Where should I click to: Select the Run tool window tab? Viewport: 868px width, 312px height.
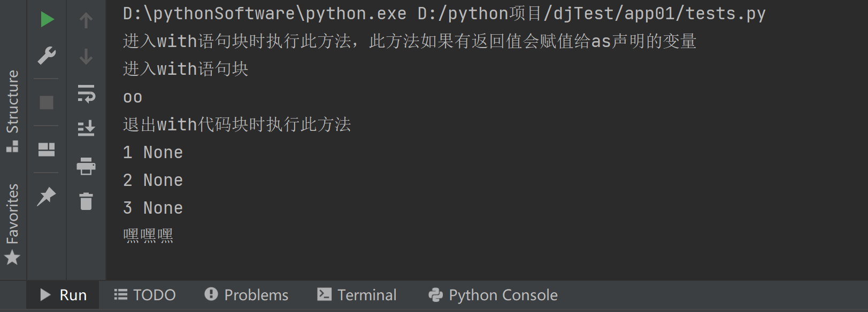pyautogui.click(x=63, y=295)
